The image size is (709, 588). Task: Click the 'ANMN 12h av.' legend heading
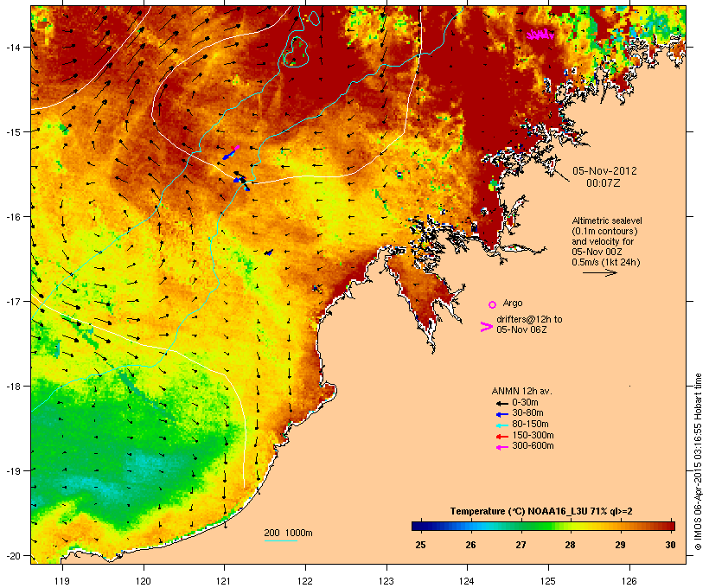click(521, 391)
